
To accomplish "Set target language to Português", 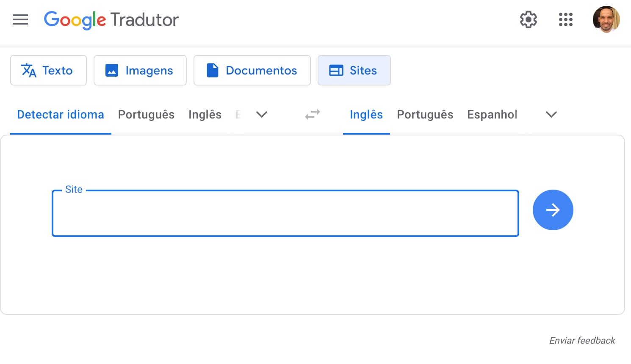I will point(425,115).
